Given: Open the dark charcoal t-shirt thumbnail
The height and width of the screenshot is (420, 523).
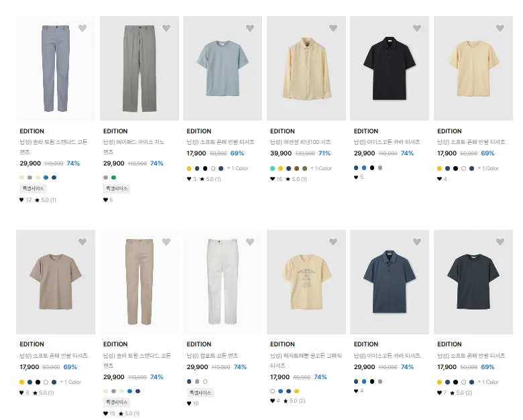Looking at the screenshot, I should (473, 282).
